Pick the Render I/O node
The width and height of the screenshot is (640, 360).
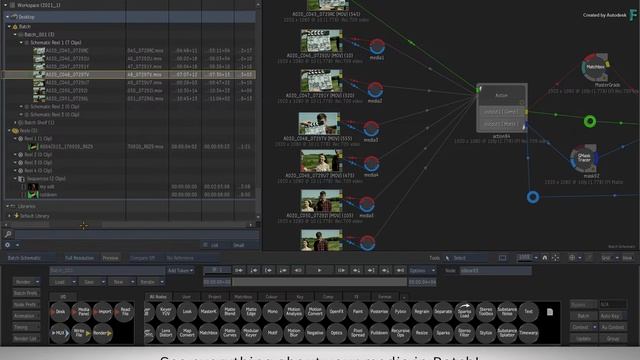point(102,333)
